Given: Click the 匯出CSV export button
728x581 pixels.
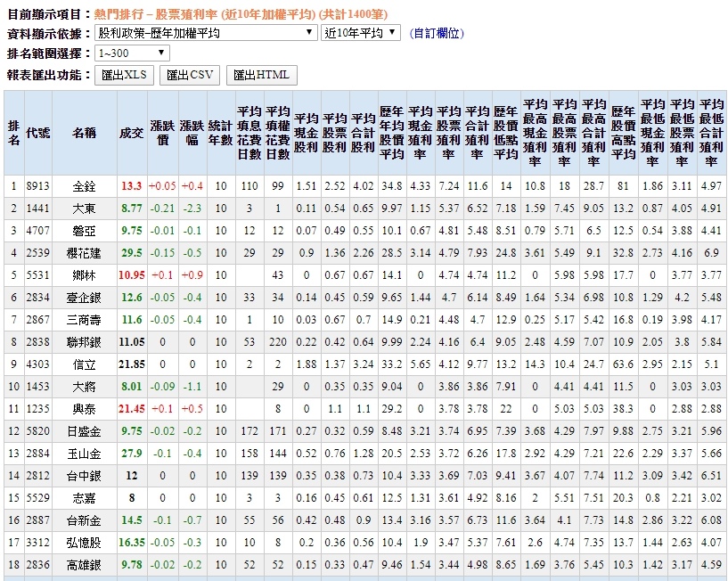Looking at the screenshot, I should 190,75.
